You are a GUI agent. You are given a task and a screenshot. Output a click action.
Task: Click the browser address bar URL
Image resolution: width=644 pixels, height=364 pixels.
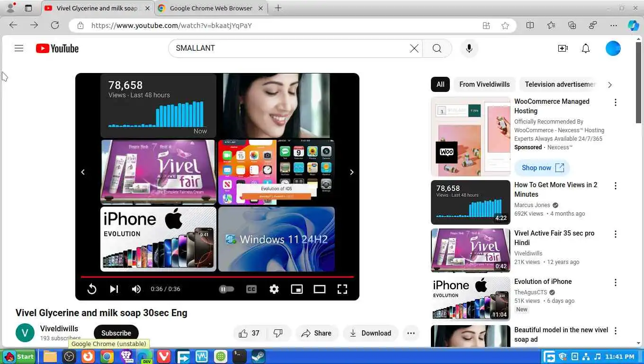click(x=171, y=26)
